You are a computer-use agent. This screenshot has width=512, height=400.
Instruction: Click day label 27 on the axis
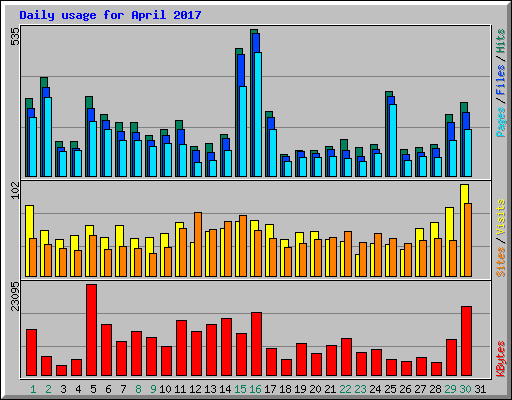pos(420,389)
